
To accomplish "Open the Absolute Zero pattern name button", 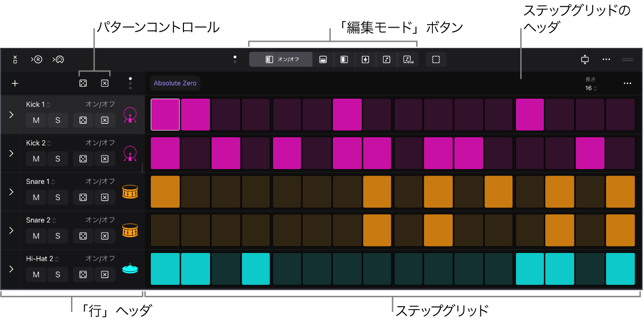I will tap(175, 83).
